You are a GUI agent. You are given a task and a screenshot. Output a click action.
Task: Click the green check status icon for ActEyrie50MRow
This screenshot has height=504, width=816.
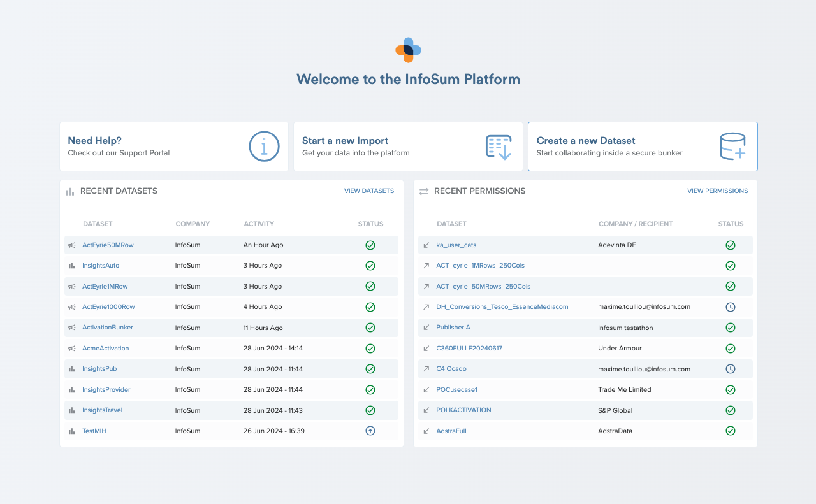click(x=370, y=245)
